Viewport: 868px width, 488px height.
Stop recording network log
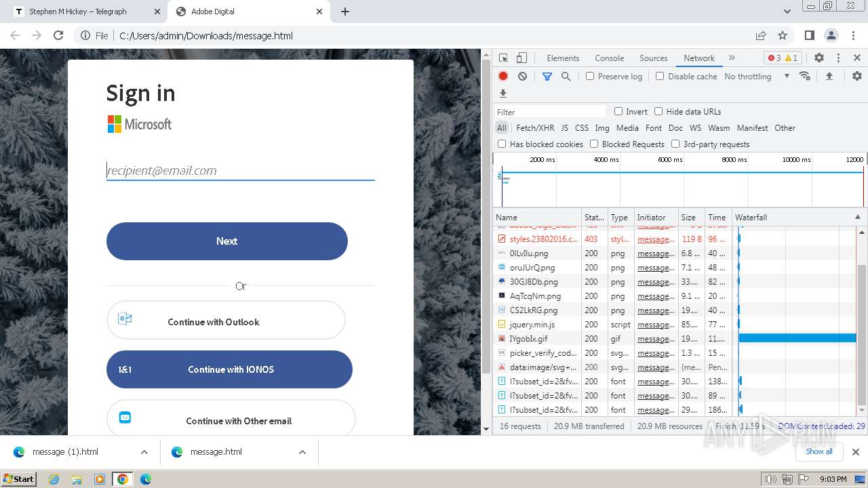(503, 77)
